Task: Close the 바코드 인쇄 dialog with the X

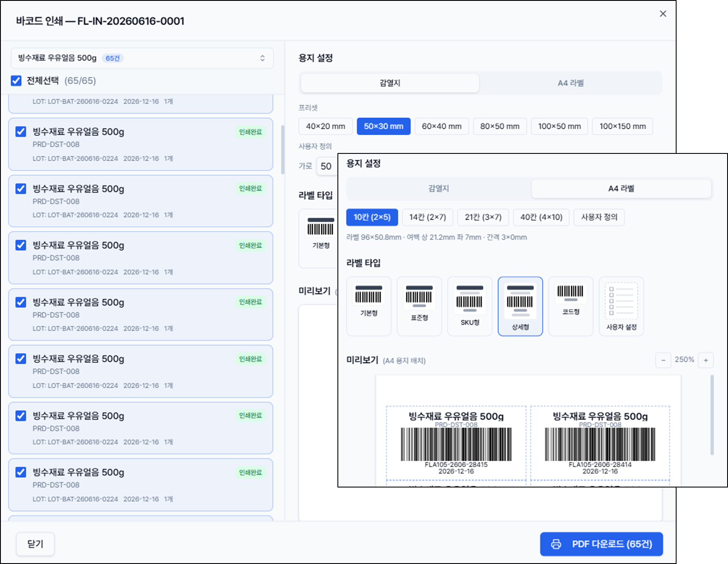Action: [x=663, y=14]
